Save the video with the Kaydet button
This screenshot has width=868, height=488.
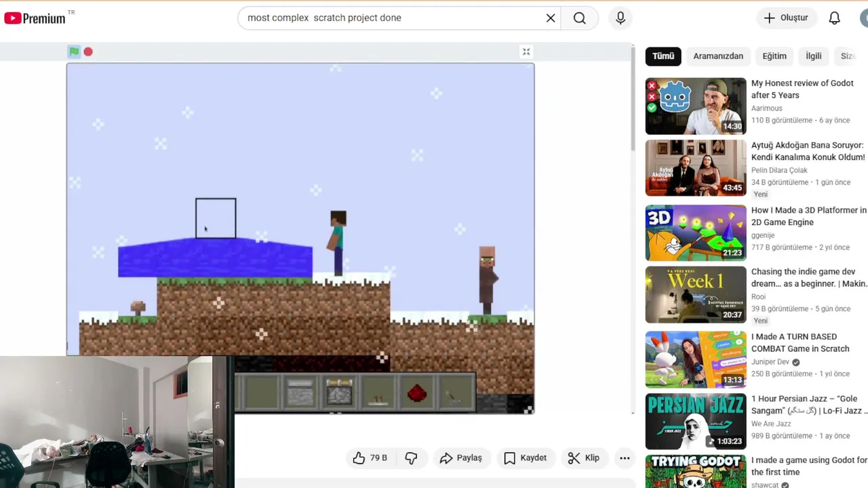[526, 458]
